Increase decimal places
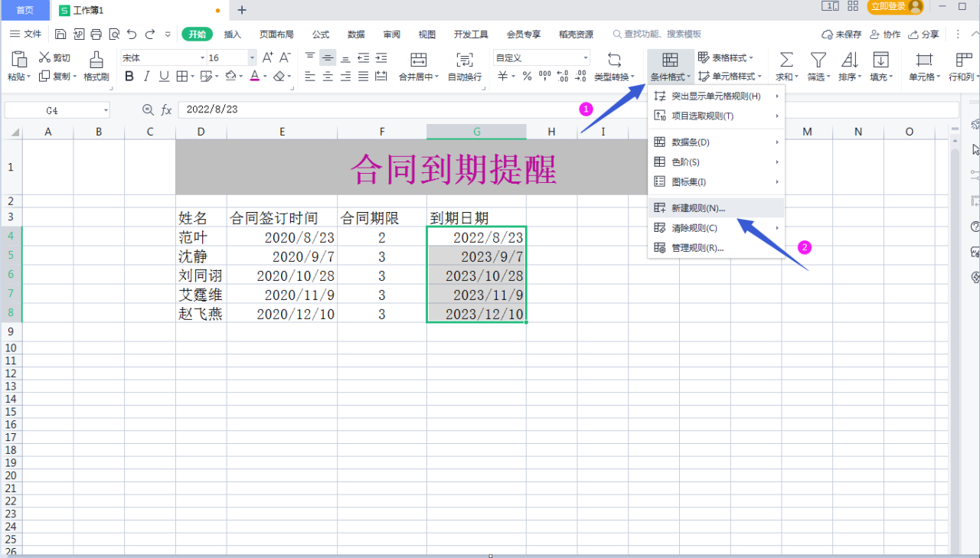Viewport: 980px width, 558px height. [x=563, y=77]
